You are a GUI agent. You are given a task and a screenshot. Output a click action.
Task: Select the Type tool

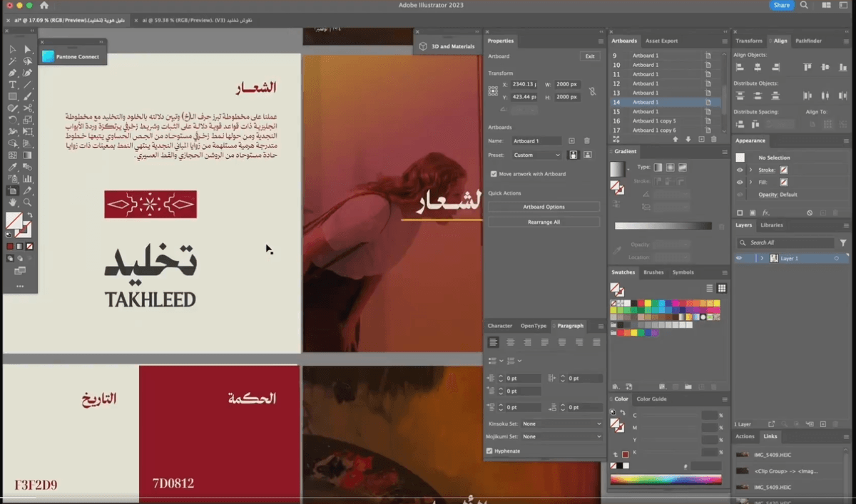point(12,83)
